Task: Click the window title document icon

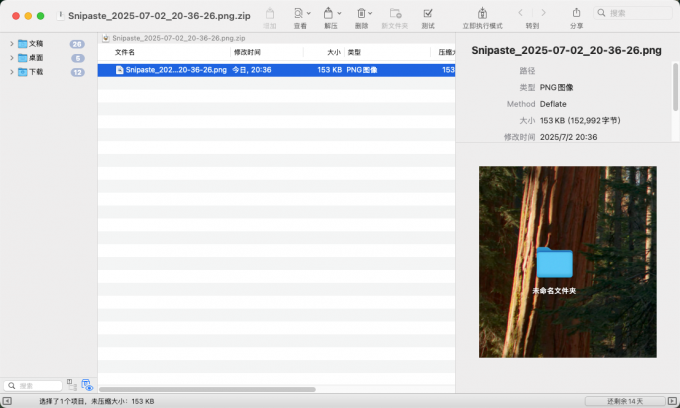Action: click(x=61, y=16)
